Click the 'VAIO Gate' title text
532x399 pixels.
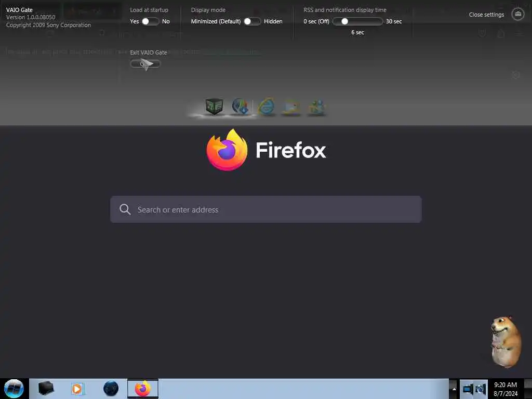pos(19,10)
